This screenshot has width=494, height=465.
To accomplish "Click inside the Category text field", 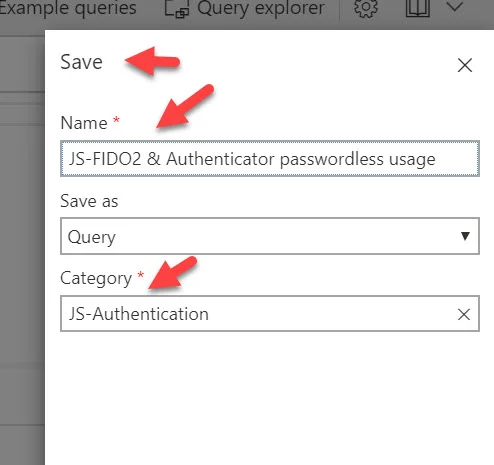I will pyautogui.click(x=259, y=313).
